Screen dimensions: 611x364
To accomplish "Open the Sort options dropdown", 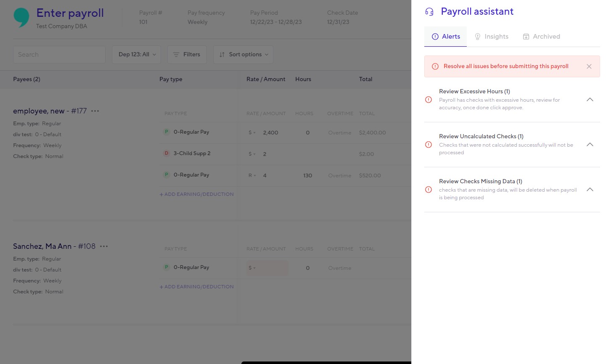I will 243,55.
